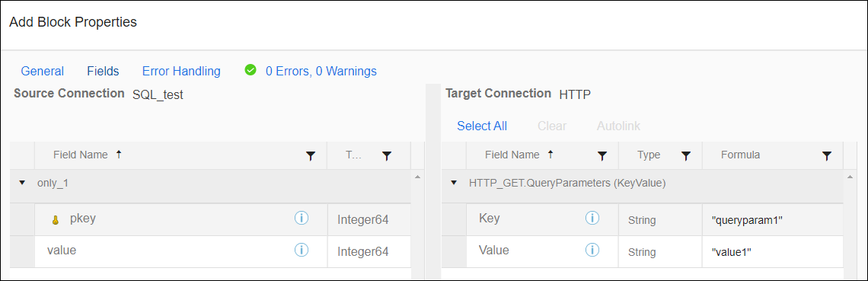Image resolution: width=868 pixels, height=281 pixels.
Task: Filter target Field Name column
Action: tap(602, 157)
